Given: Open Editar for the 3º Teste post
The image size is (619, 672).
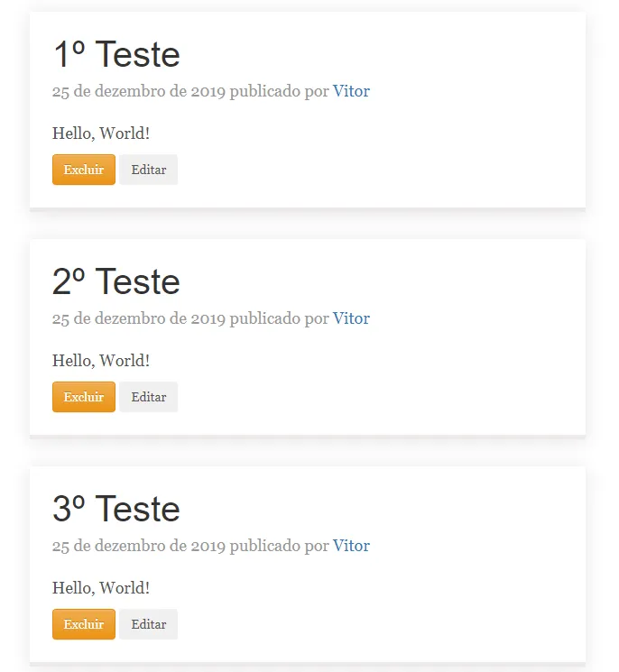Looking at the screenshot, I should (x=149, y=624).
